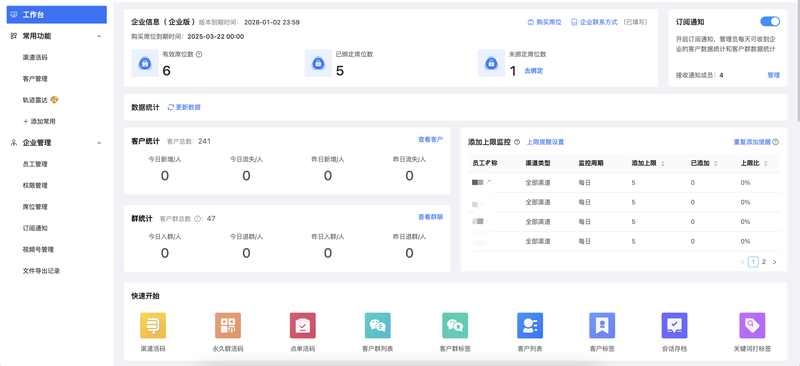Open 视频号管理 in sidebar
This screenshot has width=800, height=366.
point(38,250)
